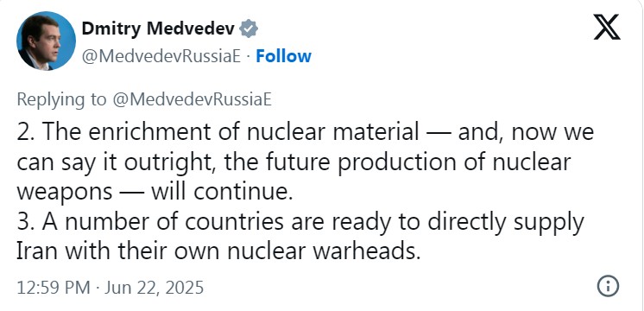This screenshot has height=311, width=644.
Task: Click the word 'weapons' in the tweet
Action: coord(65,194)
